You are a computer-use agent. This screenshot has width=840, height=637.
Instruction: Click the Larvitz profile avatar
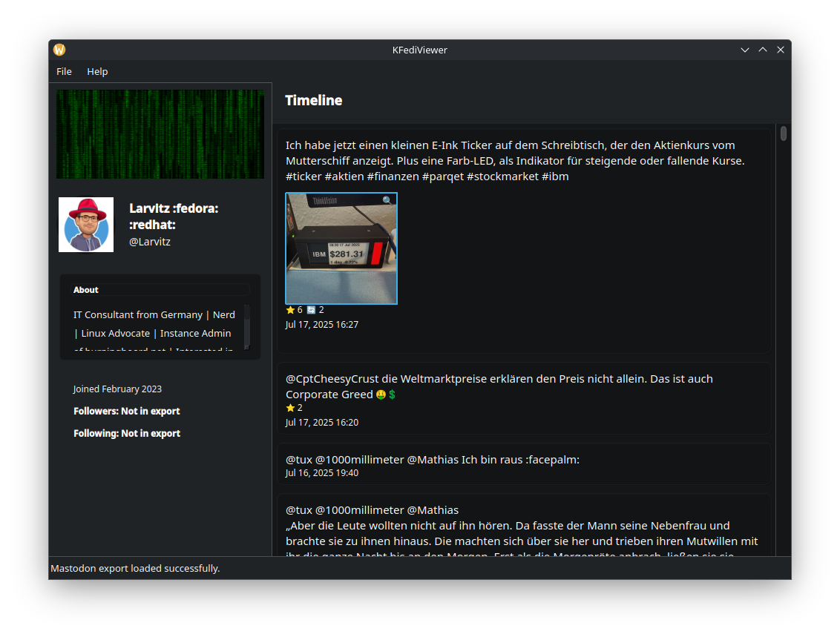(86, 225)
